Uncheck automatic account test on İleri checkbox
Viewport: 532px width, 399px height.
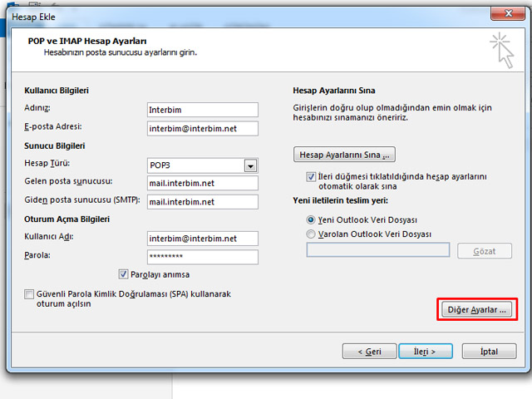[311, 177]
